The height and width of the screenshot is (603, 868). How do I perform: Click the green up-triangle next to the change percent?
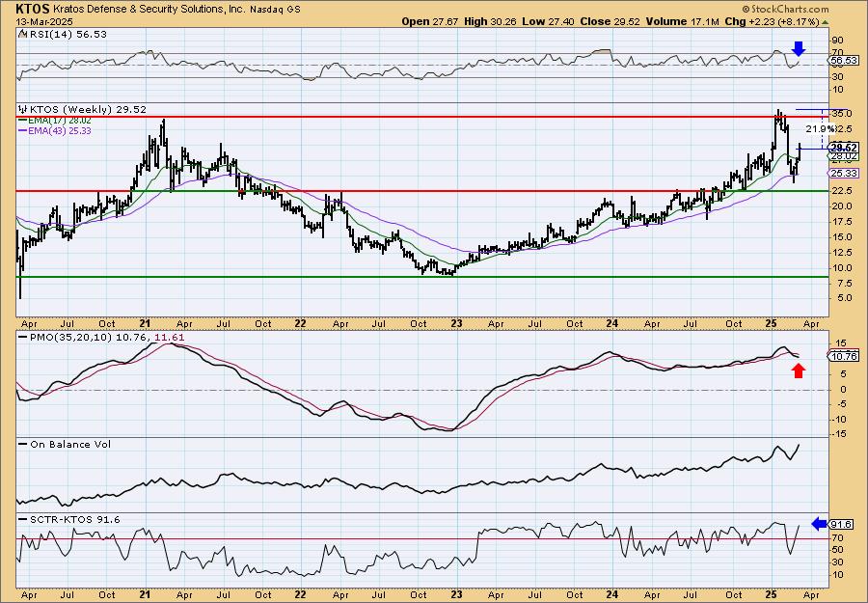[826, 22]
